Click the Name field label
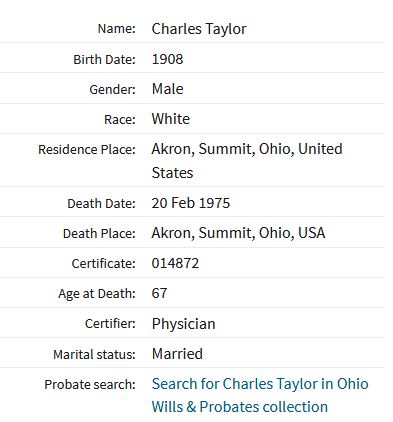The width and height of the screenshot is (393, 422). [x=117, y=29]
